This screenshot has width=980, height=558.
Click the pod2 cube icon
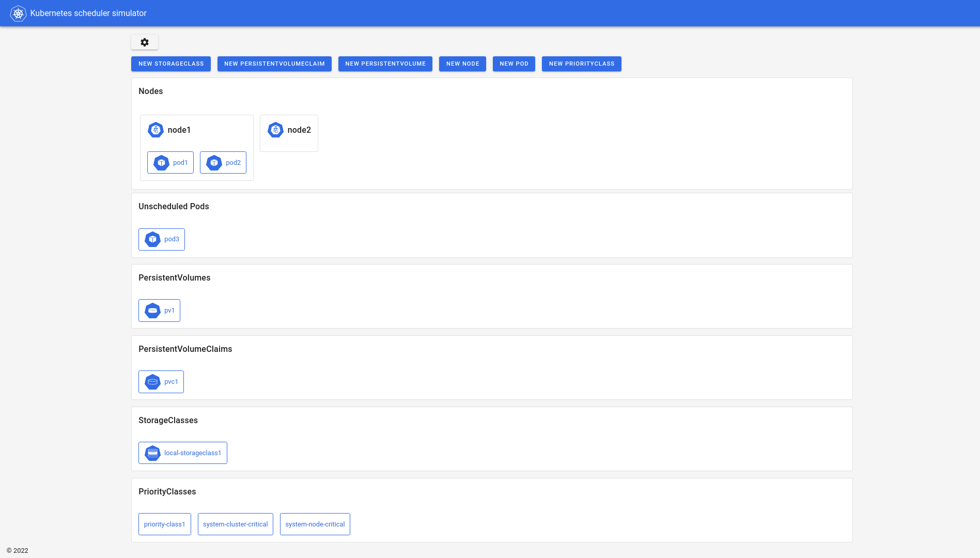tap(214, 163)
